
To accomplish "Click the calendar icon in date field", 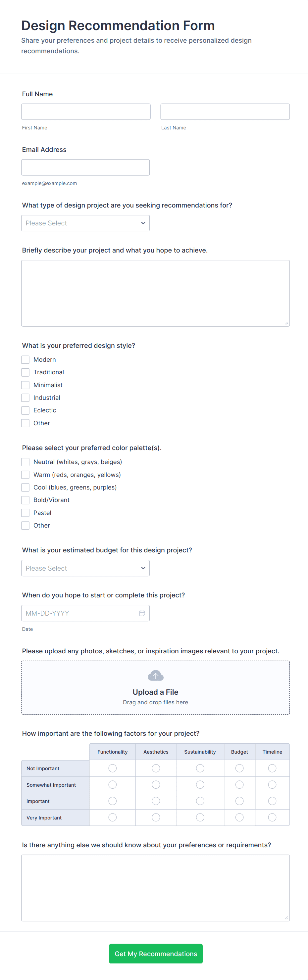I will (142, 613).
